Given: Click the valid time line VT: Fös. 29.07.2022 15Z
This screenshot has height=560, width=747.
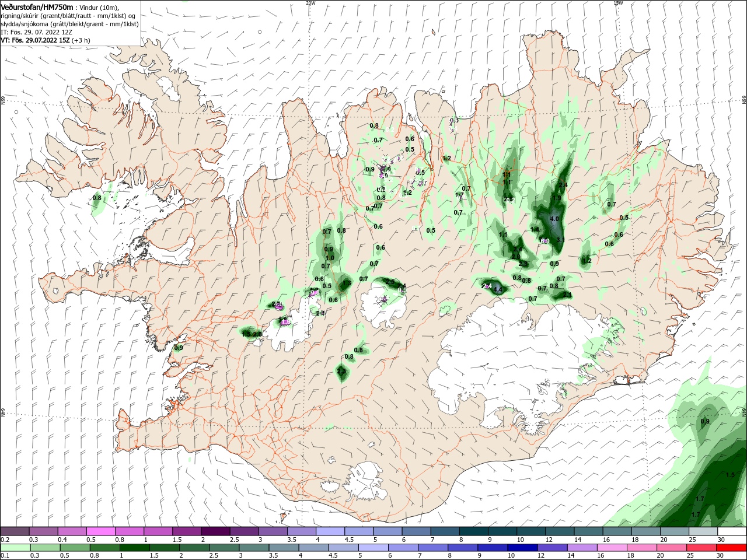Looking at the screenshot, I should (36, 40).
